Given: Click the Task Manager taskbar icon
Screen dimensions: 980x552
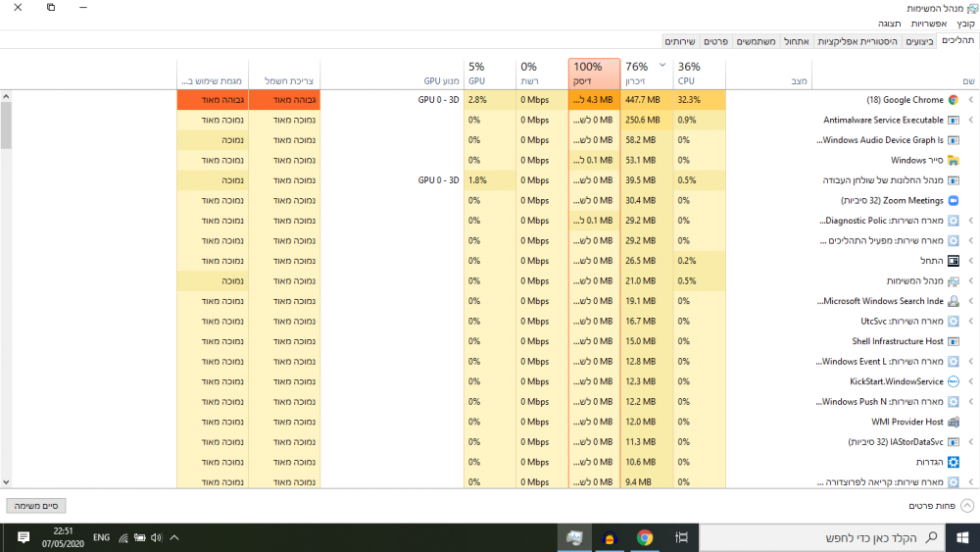Looking at the screenshot, I should coord(574,537).
